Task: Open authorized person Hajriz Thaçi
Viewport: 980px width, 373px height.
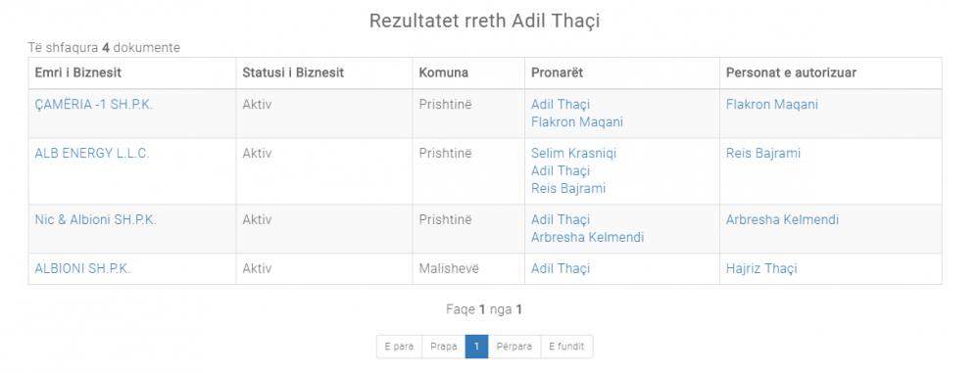Action: tap(761, 268)
